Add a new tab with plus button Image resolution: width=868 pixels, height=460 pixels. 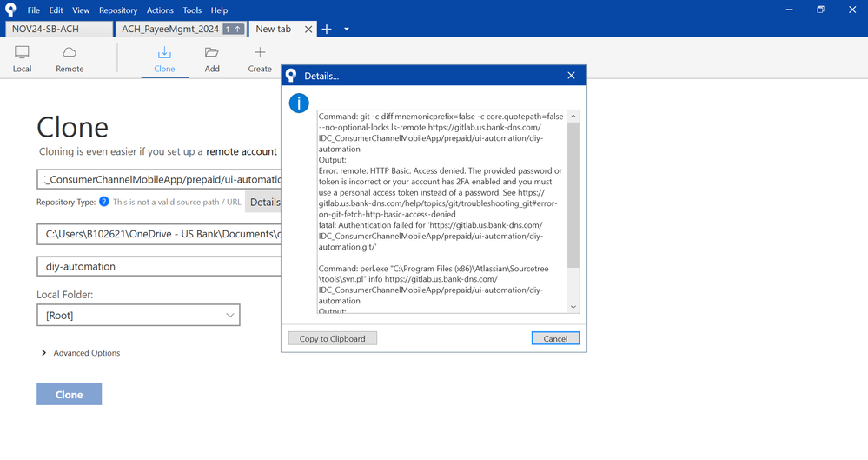coord(327,30)
